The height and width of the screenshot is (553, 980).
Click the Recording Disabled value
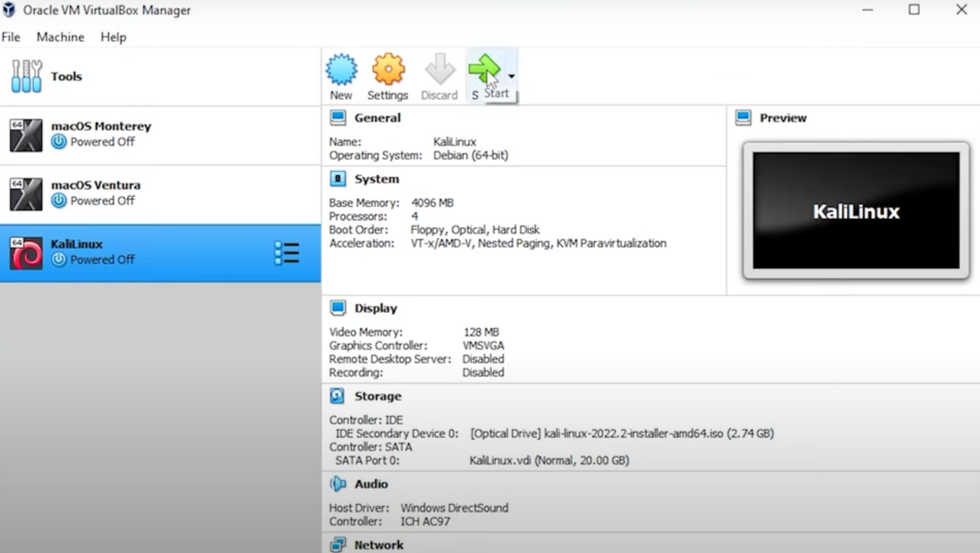click(x=483, y=372)
